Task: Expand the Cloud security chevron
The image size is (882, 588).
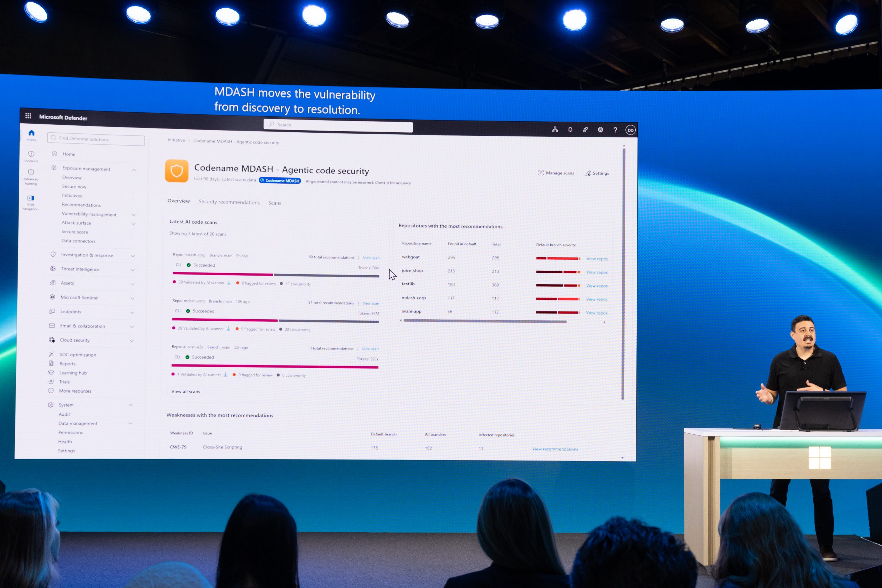Action: pyautogui.click(x=132, y=341)
